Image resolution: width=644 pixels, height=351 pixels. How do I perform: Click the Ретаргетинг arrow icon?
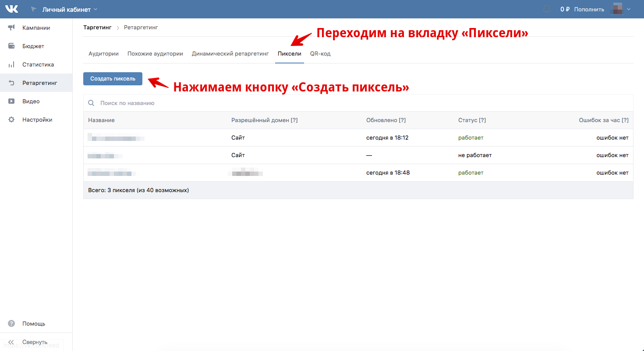pos(11,83)
